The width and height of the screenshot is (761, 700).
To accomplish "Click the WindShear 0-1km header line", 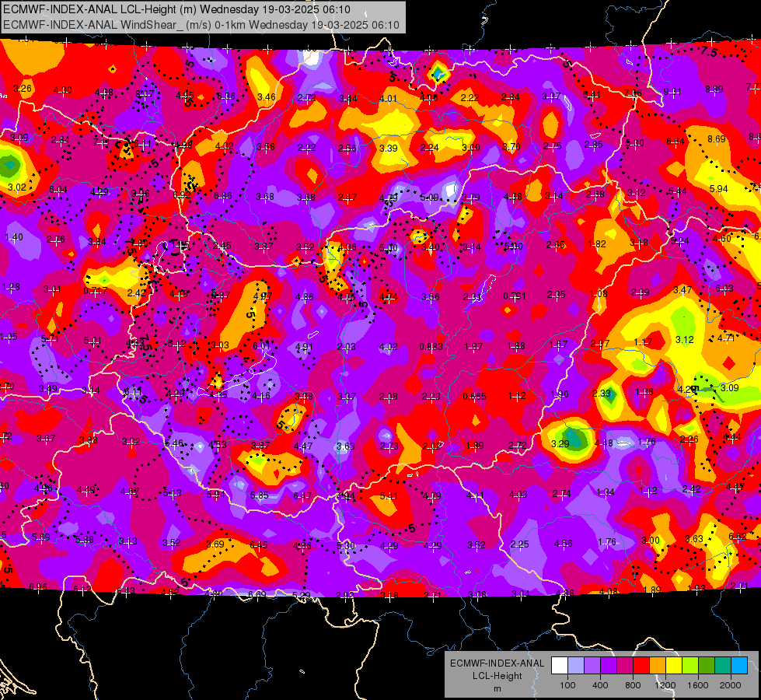I will 201,25.
